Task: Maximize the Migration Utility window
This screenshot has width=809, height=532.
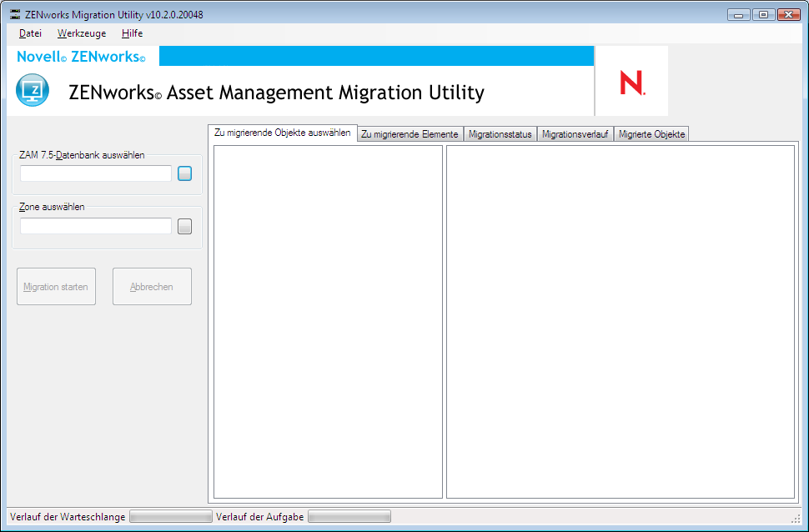Action: coord(764,15)
